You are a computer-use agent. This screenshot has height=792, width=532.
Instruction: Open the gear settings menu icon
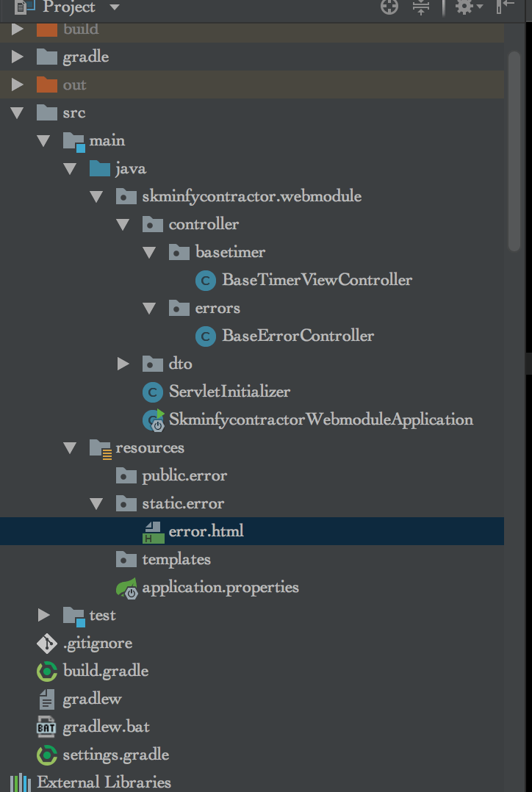[x=465, y=7]
